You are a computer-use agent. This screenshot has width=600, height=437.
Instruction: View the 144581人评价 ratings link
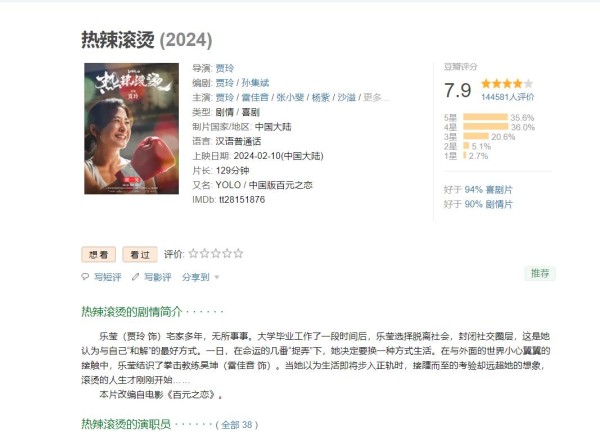tap(507, 97)
